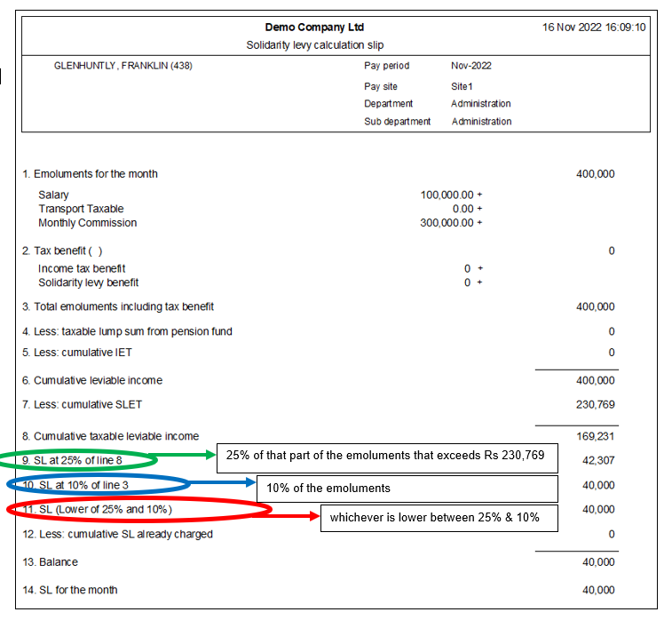Click the 'Income tax benefit' row

click(x=82, y=269)
